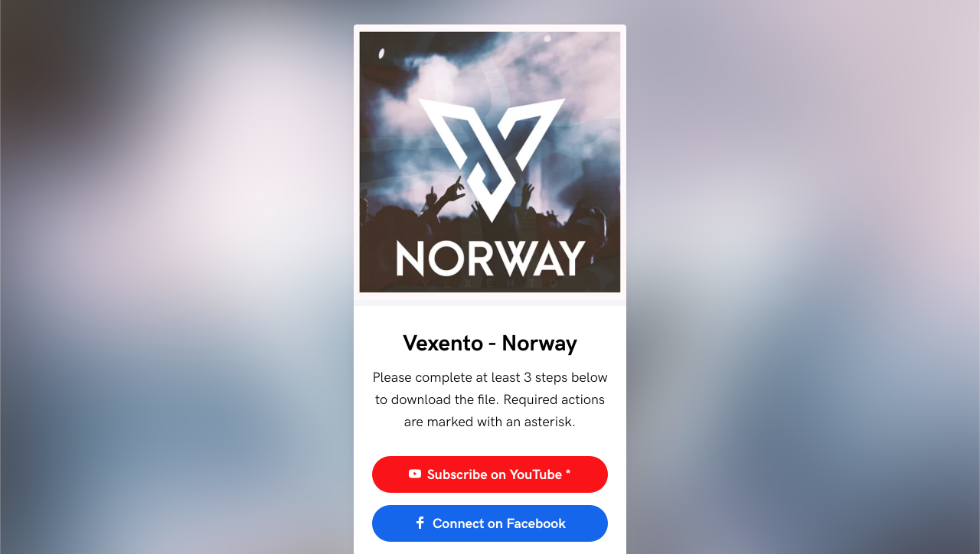Click the Facebook 'f' icon
980x554 pixels.
coord(420,523)
